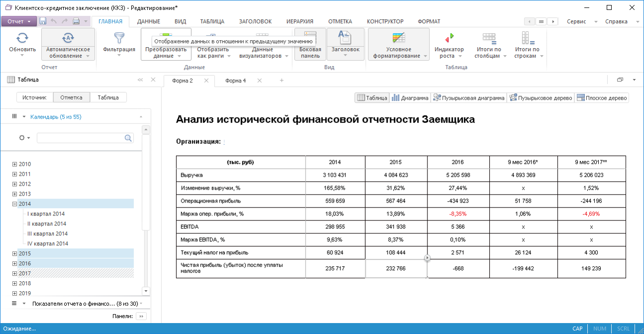The height and width of the screenshot is (334, 644).
Task: Switch to Пузырьковое дерево view
Action: [x=540, y=98]
